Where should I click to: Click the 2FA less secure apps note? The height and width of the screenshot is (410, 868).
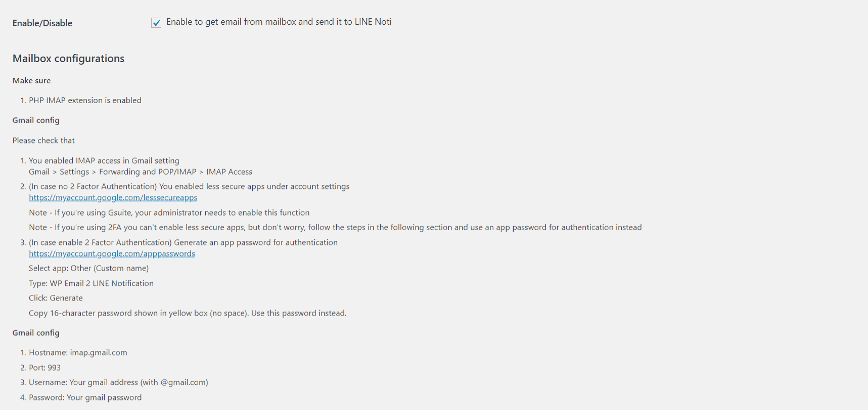[335, 227]
